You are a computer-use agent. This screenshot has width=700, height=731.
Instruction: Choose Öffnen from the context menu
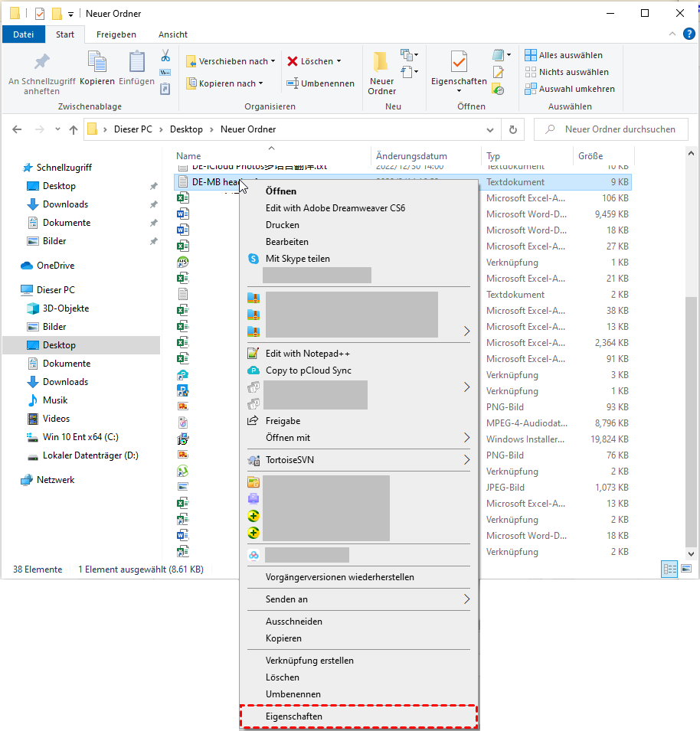click(358, 191)
